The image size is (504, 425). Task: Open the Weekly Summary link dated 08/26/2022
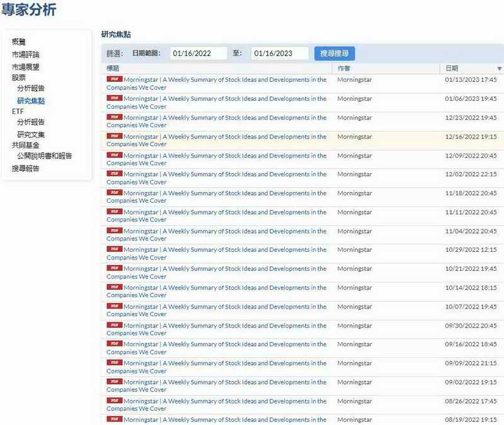pos(216,405)
